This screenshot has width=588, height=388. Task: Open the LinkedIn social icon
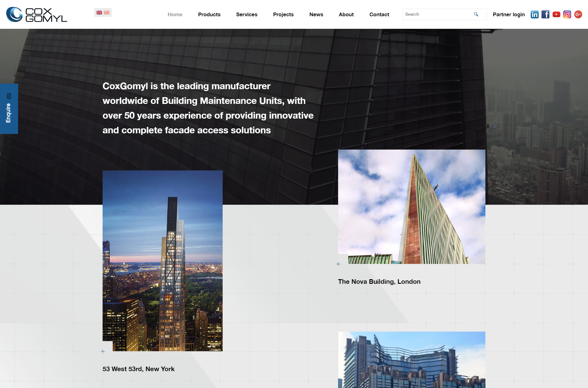click(534, 14)
